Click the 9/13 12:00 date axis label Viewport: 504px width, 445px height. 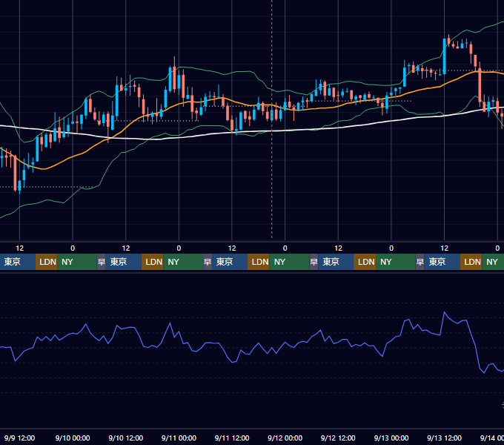click(444, 438)
